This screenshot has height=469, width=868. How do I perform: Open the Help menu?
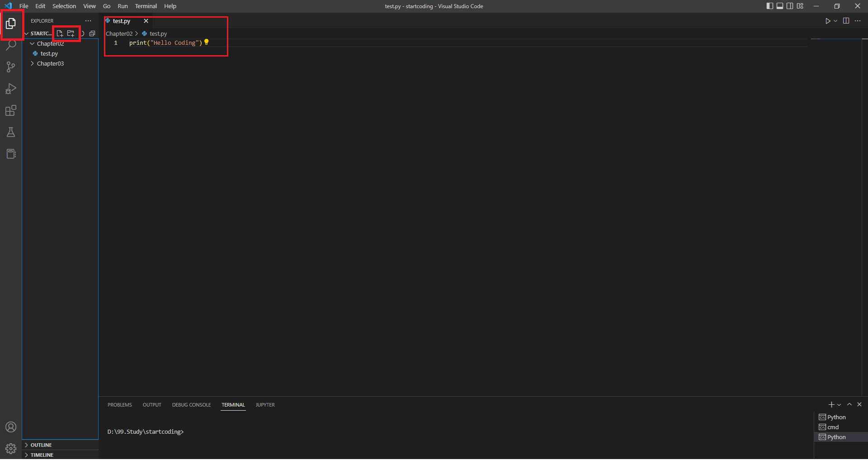[x=170, y=6]
